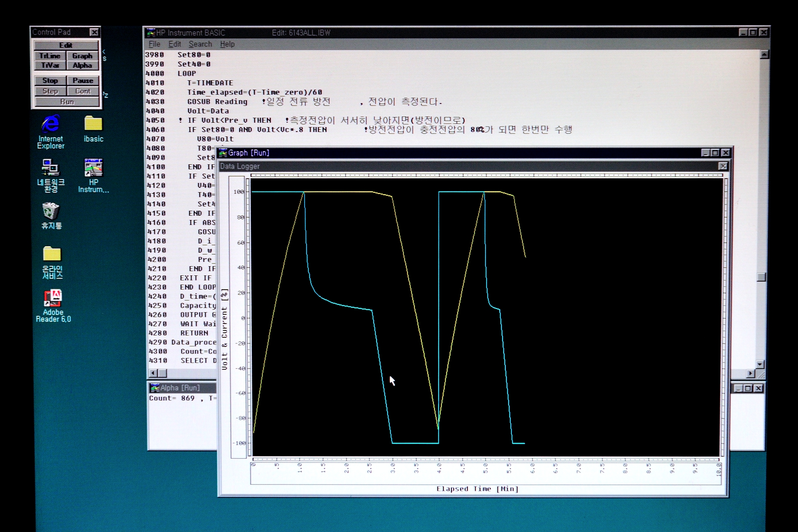Screen dimensions: 798x532
Task: Open the 네트워크 환경 network icon
Action: point(50,168)
